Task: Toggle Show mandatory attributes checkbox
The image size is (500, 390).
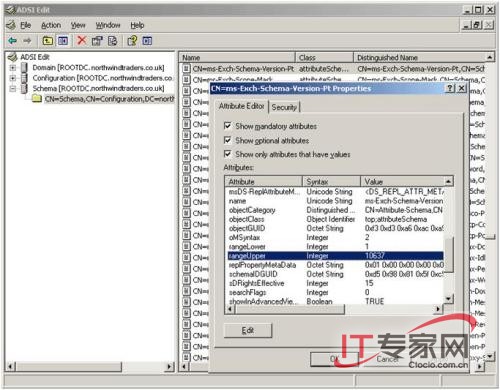Action: (228, 126)
